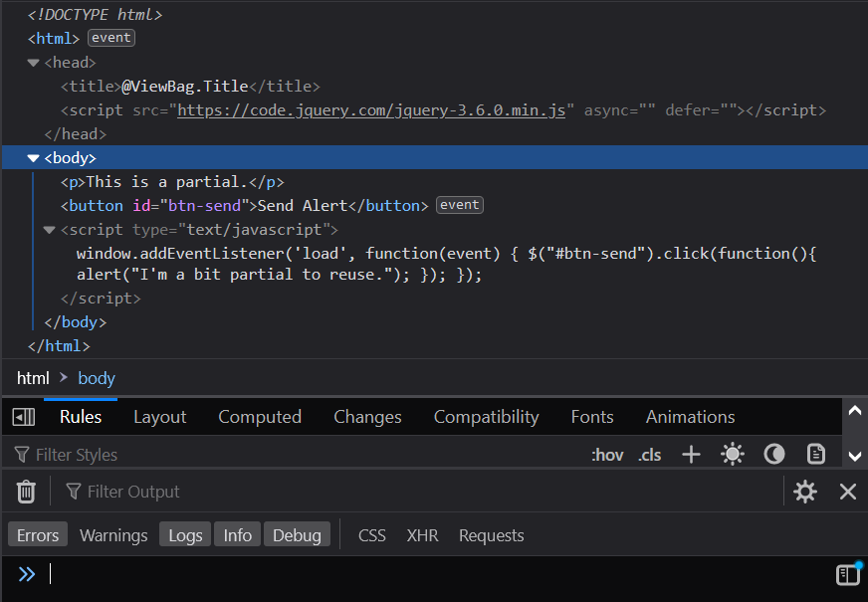Click the async attribute on script tag
Image resolution: width=868 pixels, height=602 pixels.
coord(619,110)
